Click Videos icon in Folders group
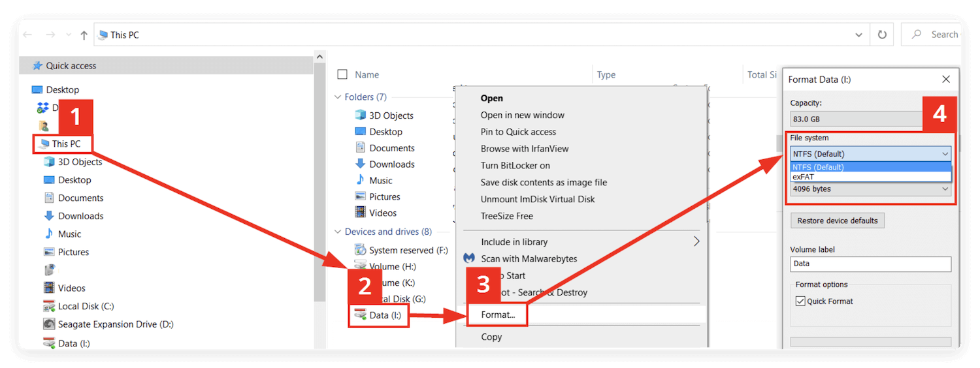The width and height of the screenshot is (980, 368). pyautogui.click(x=360, y=213)
